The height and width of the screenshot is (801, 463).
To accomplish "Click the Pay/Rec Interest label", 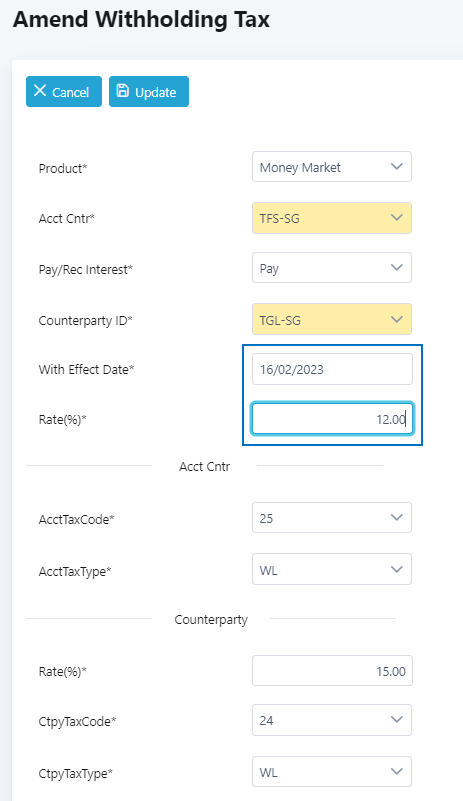I will (x=85, y=270).
